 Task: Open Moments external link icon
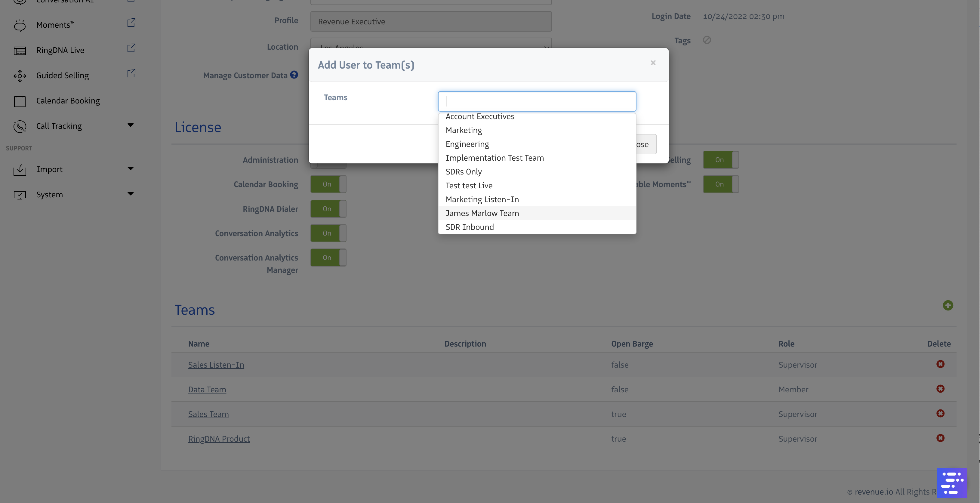coord(131,23)
